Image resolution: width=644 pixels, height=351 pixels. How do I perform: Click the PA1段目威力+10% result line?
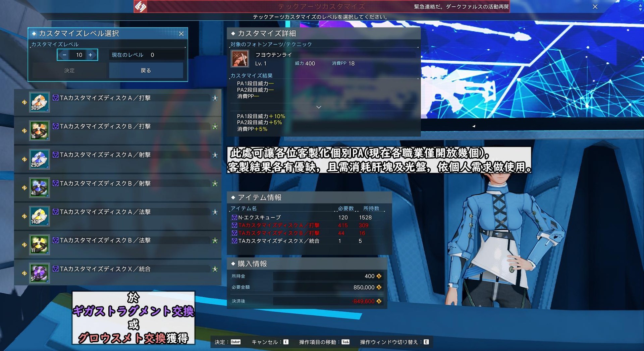tap(261, 116)
